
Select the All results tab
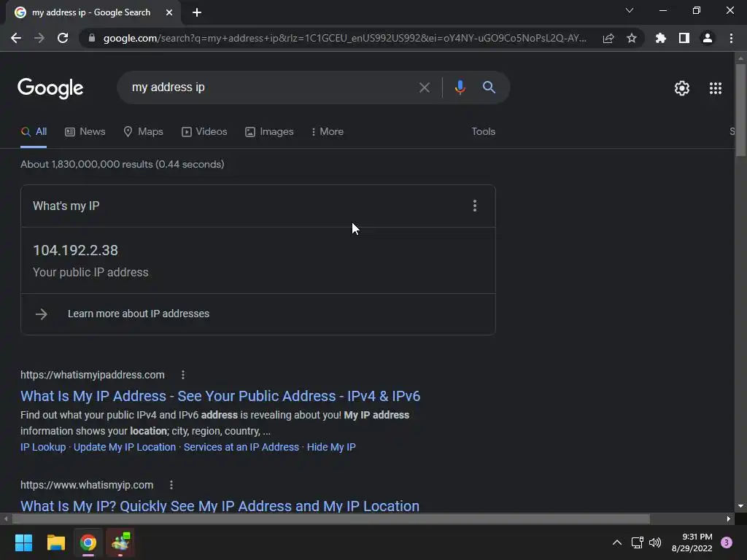[34, 132]
